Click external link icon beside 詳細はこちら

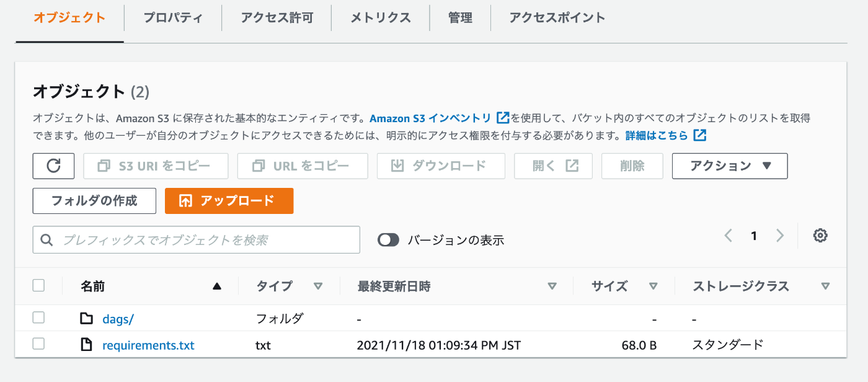[x=700, y=135]
